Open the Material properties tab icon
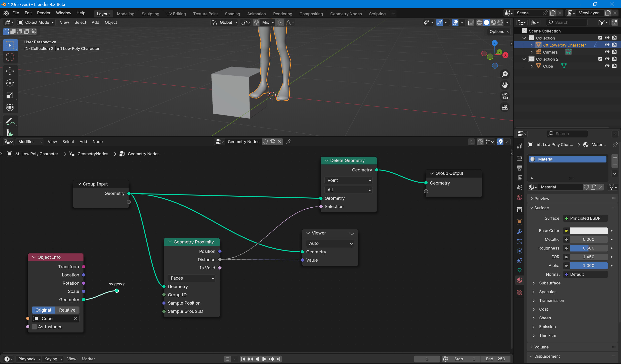This screenshot has width=621, height=364. 520,280
